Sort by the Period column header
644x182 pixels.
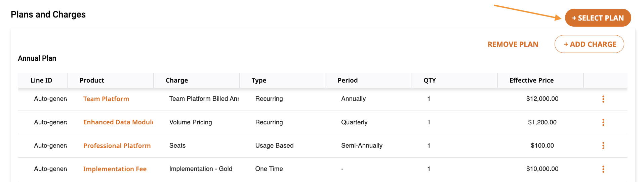pos(348,80)
